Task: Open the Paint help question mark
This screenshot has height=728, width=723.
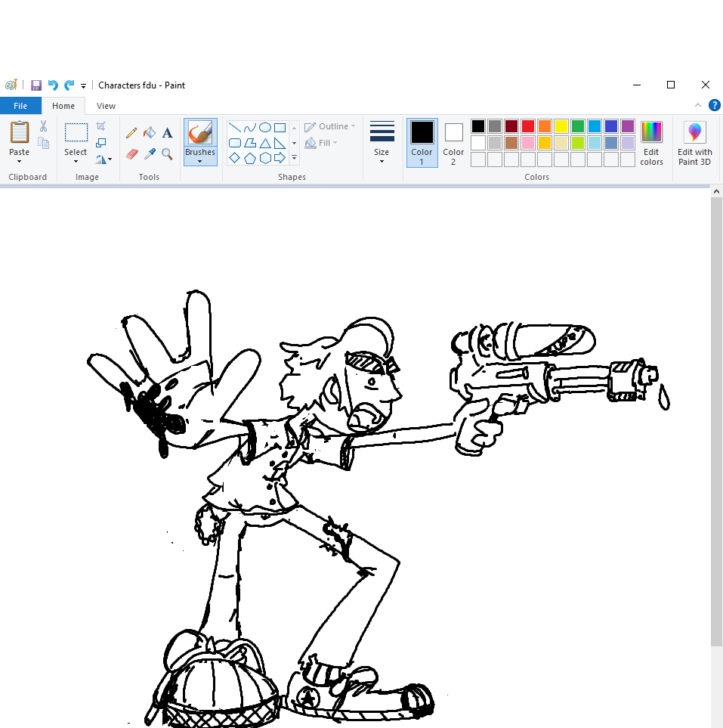Action: click(x=715, y=105)
